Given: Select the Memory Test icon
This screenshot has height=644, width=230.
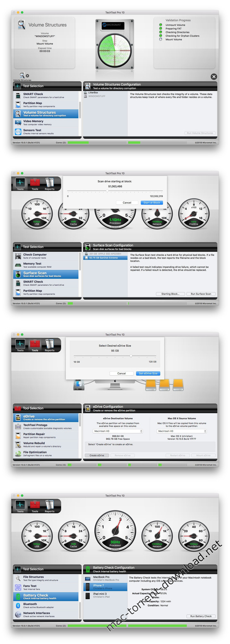Looking at the screenshot, I should tap(18, 265).
